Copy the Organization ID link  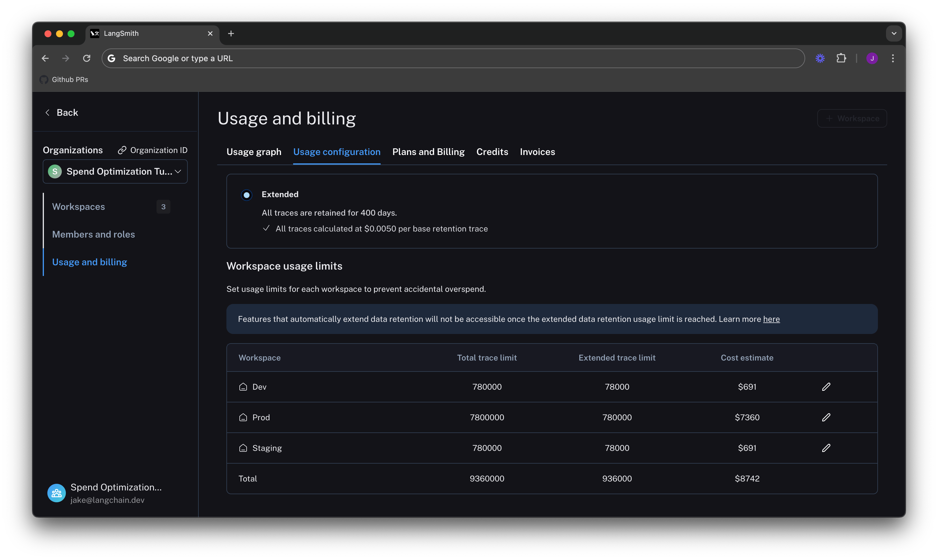click(152, 150)
